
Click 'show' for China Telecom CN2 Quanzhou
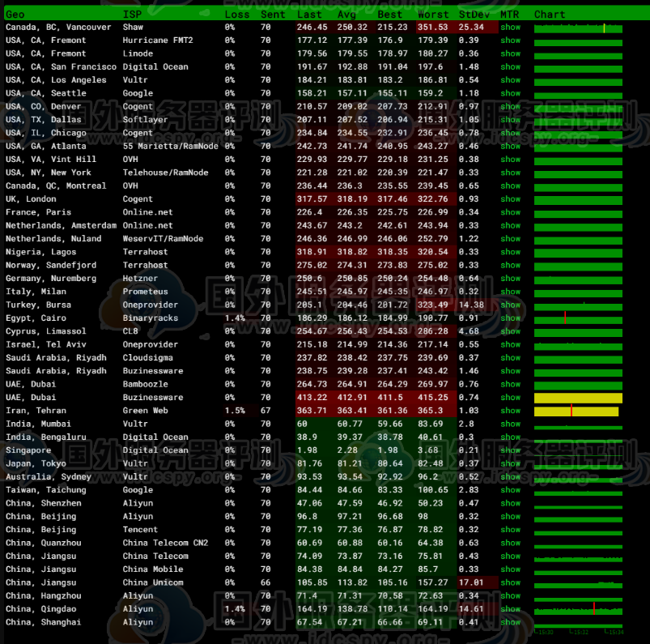point(510,544)
